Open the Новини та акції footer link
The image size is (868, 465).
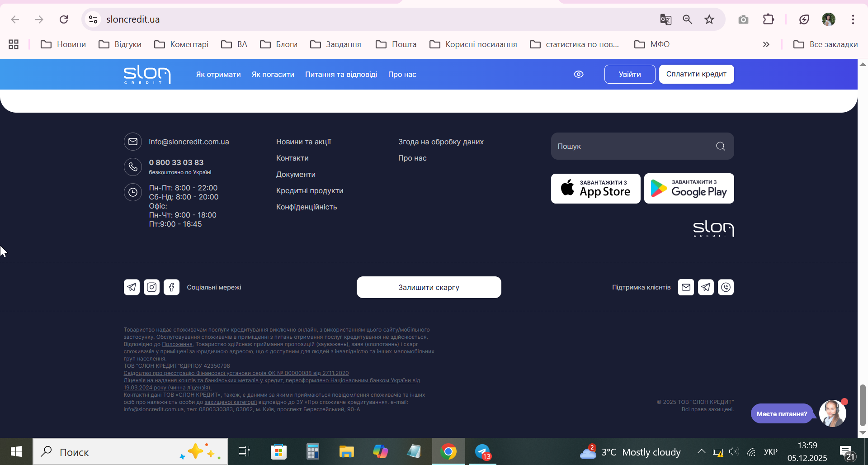pos(303,142)
